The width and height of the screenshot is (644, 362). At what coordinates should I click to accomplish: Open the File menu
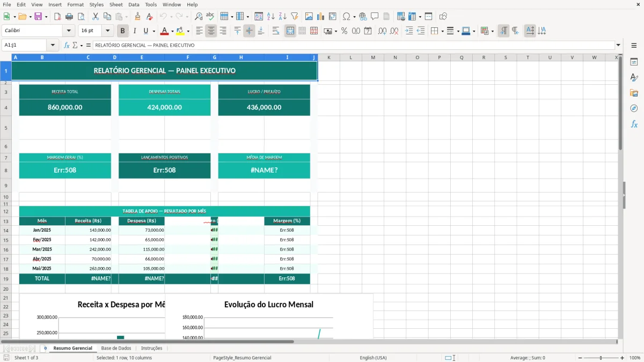pyautogui.click(x=7, y=4)
